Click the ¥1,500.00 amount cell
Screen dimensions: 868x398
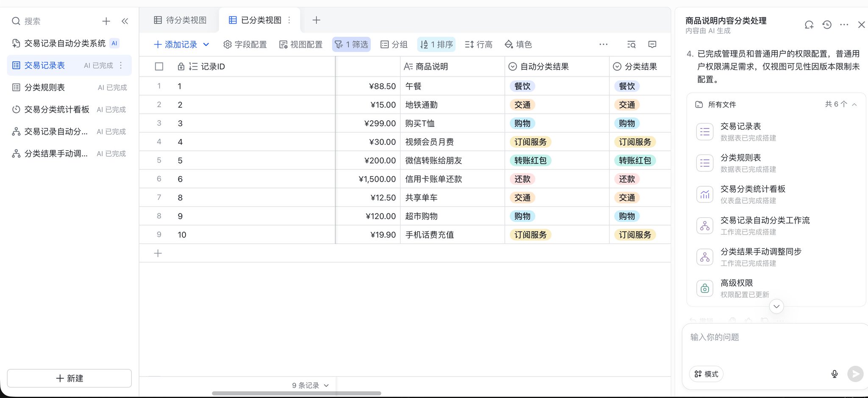point(368,179)
